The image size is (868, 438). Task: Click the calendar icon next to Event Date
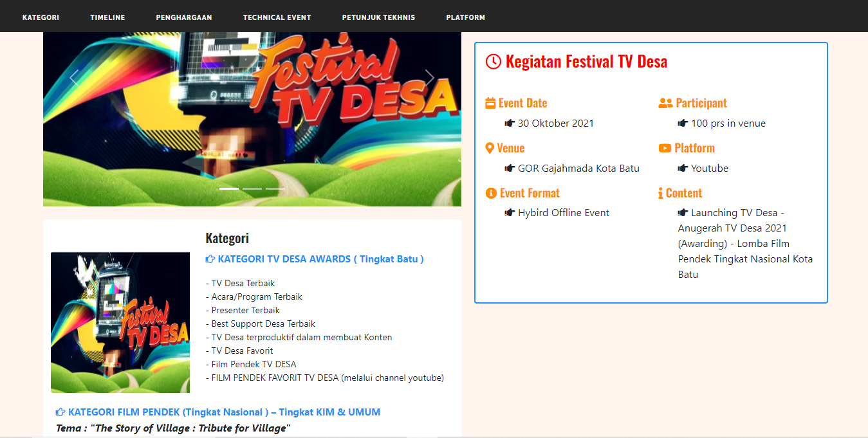coord(490,103)
